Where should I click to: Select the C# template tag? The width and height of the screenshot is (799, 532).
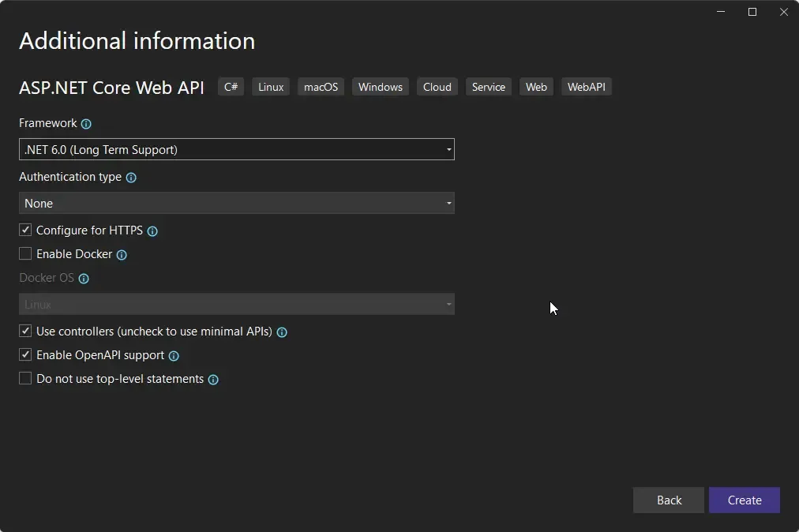click(x=231, y=87)
